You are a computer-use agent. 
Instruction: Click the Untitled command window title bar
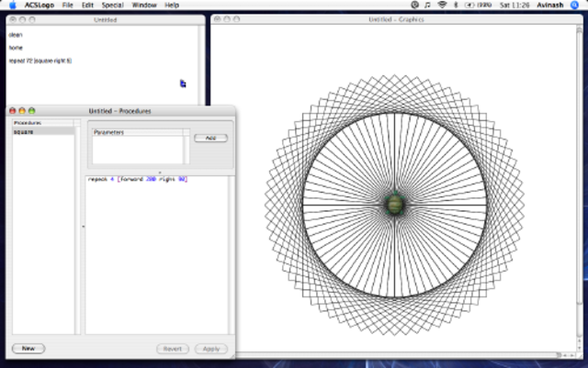coord(106,19)
